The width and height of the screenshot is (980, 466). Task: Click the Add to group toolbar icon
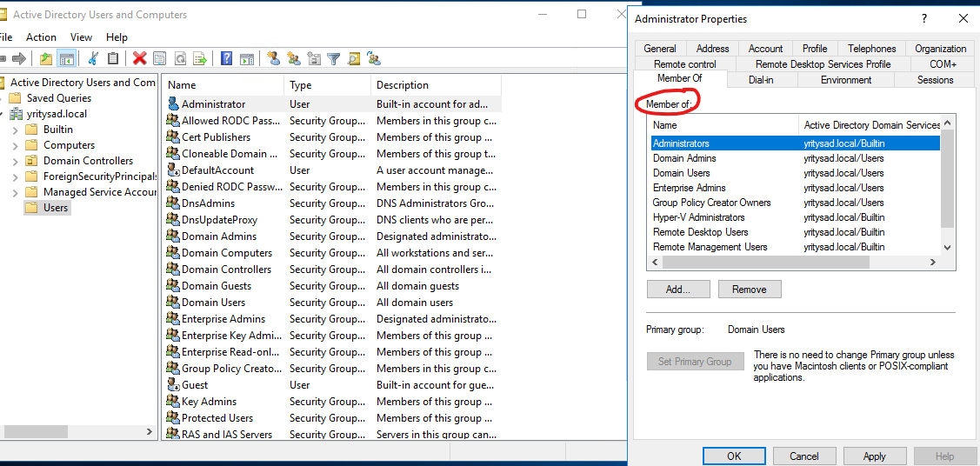point(375,59)
